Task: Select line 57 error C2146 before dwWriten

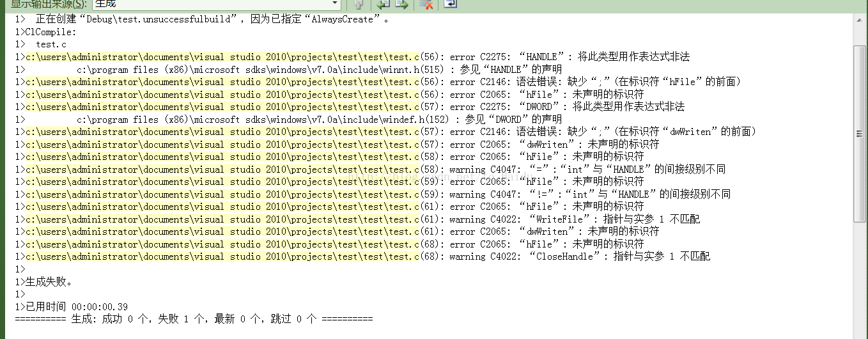Action: click(x=386, y=132)
